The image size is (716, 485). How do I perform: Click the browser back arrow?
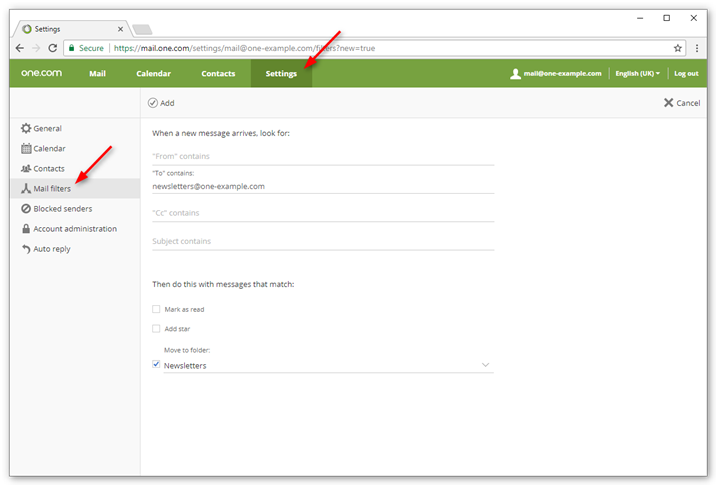pyautogui.click(x=20, y=48)
